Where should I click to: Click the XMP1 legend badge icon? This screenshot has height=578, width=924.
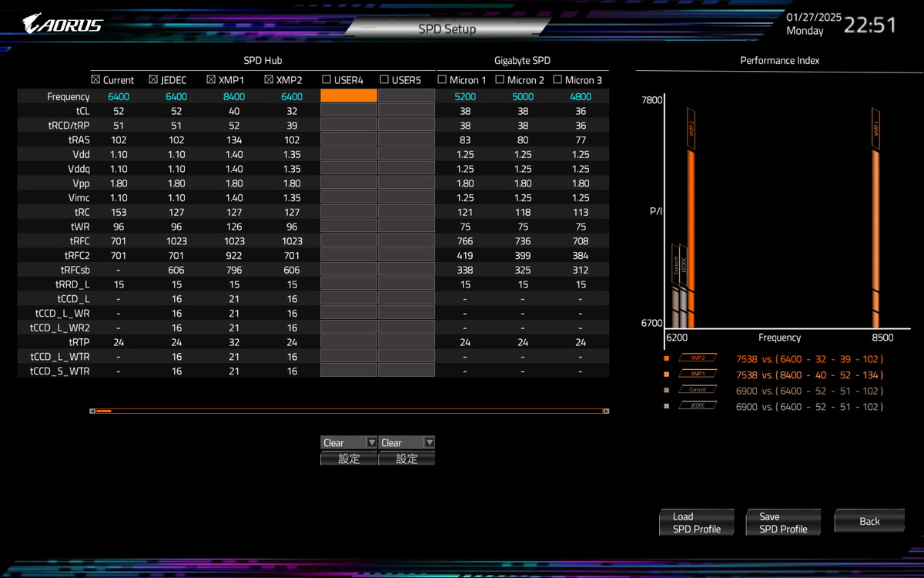click(698, 374)
